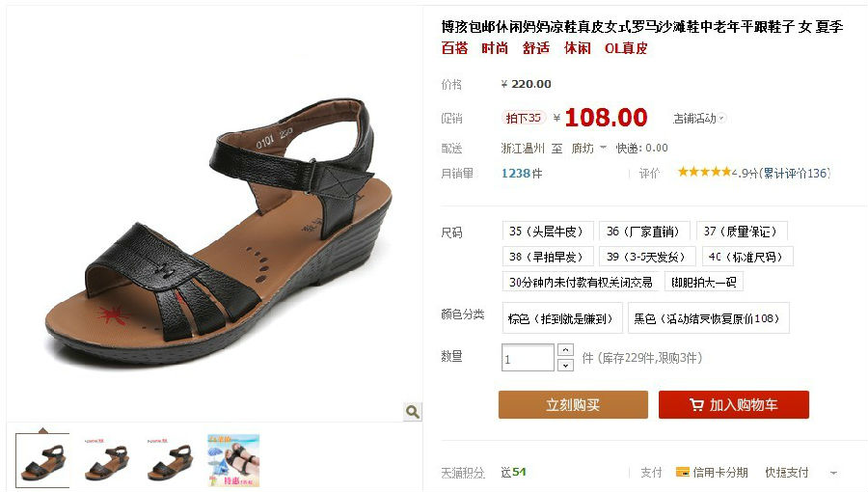Image resolution: width=868 pixels, height=492 pixels.
Task: Click the 加入购物车 add to cart button
Action: coord(734,404)
